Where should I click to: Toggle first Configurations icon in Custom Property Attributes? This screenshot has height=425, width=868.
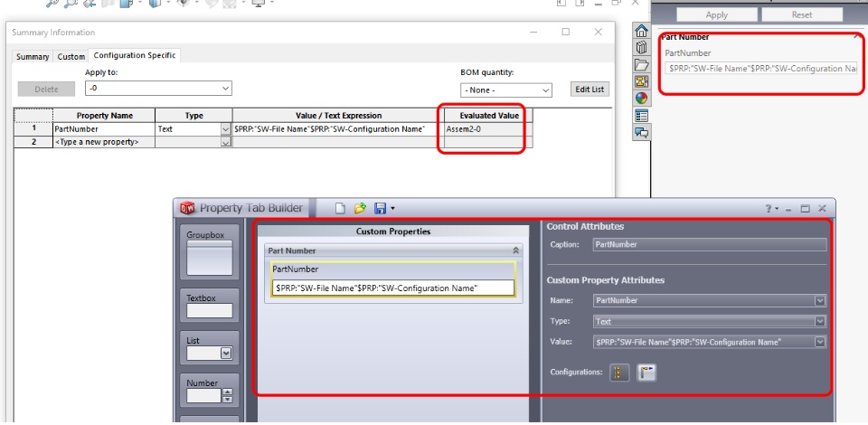619,373
